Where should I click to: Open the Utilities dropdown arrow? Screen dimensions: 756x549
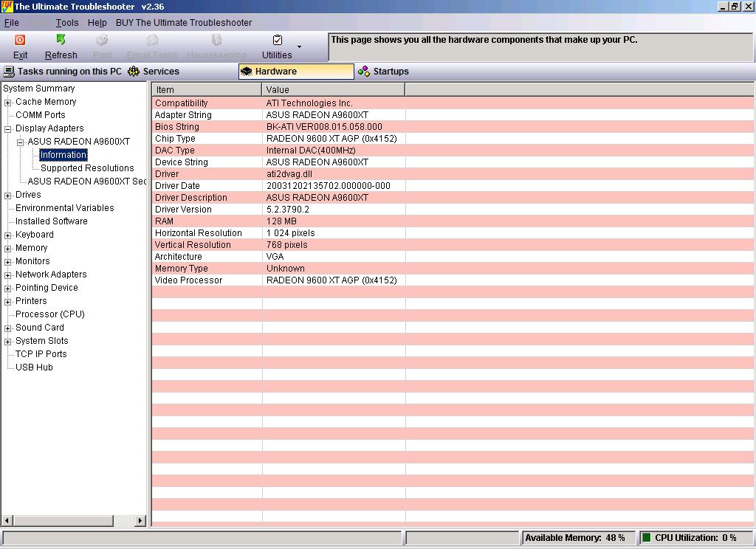click(x=300, y=46)
